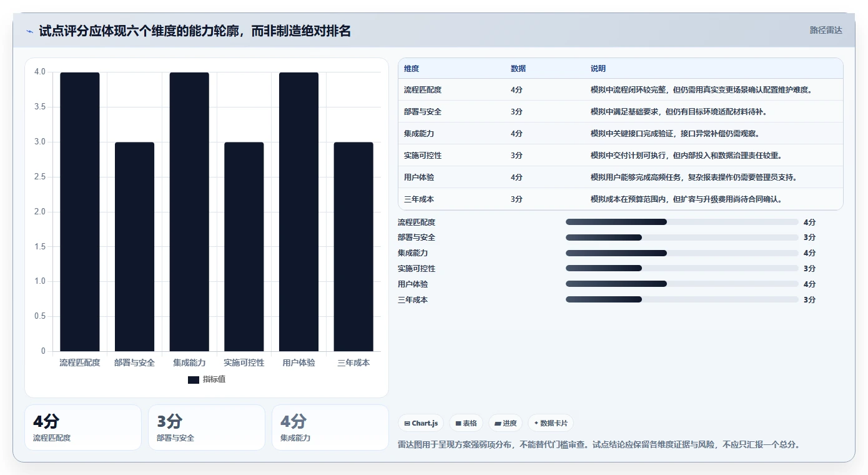This screenshot has height=475, width=868.
Task: Click the 流程匹配度 x-axis label
Action: point(80,362)
